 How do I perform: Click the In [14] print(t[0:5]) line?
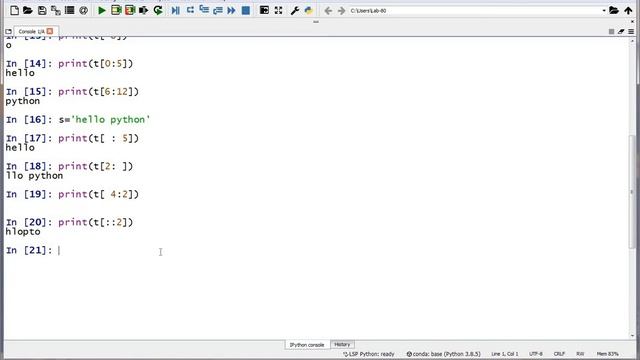(x=69, y=64)
